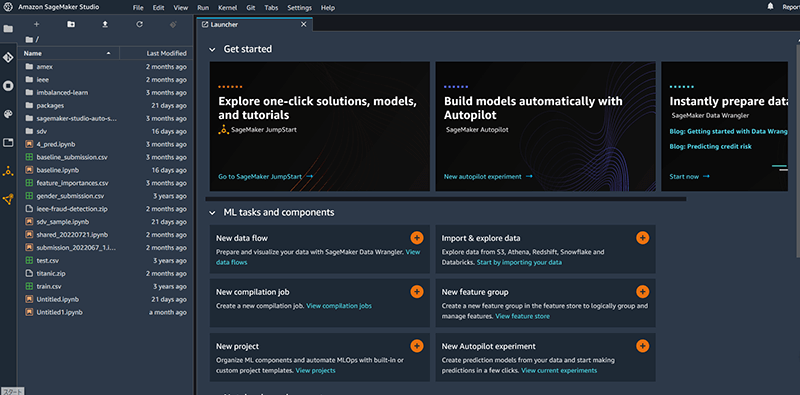Select the Untitled1.ipynb notebook
Viewport: 800px width, 395px height.
[106, 312]
